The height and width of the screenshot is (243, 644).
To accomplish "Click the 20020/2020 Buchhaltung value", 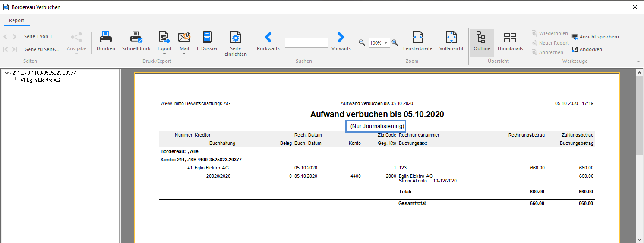I will [x=218, y=176].
